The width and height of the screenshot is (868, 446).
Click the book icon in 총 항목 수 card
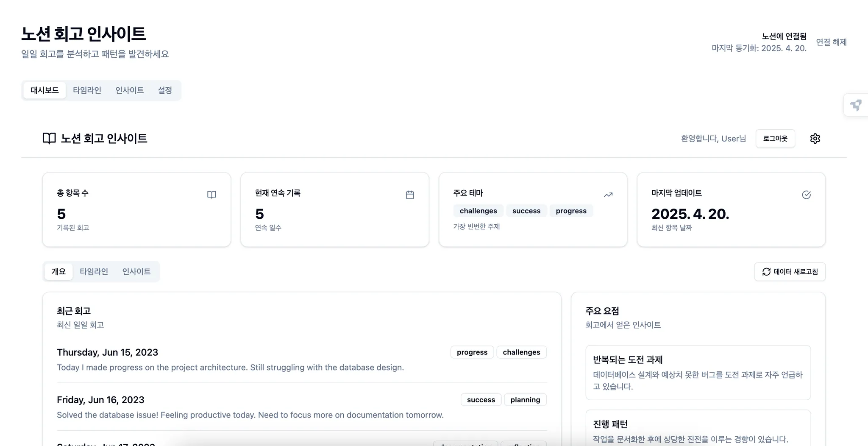tap(211, 195)
